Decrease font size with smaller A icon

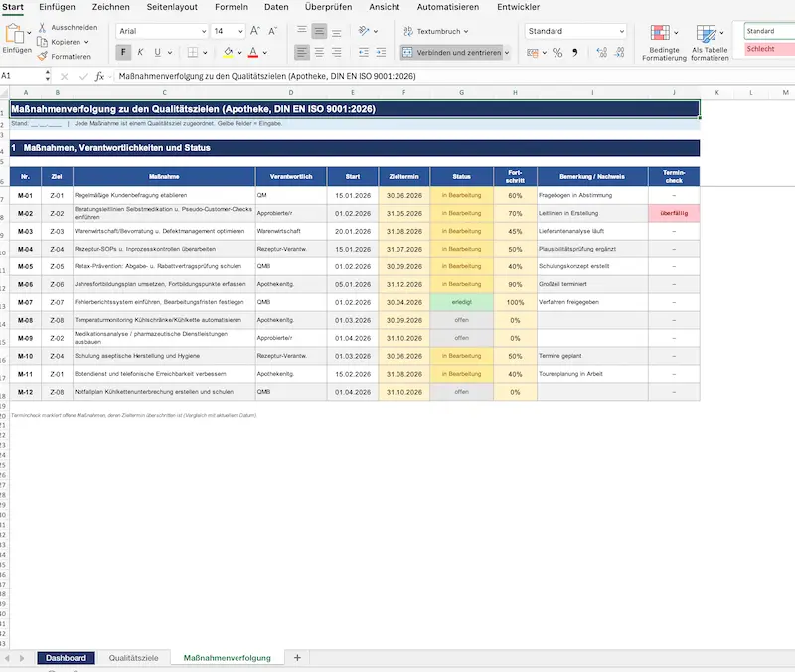pos(272,31)
